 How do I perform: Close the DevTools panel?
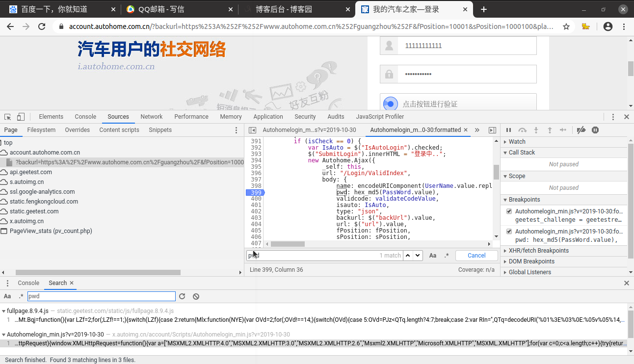pyautogui.click(x=627, y=117)
